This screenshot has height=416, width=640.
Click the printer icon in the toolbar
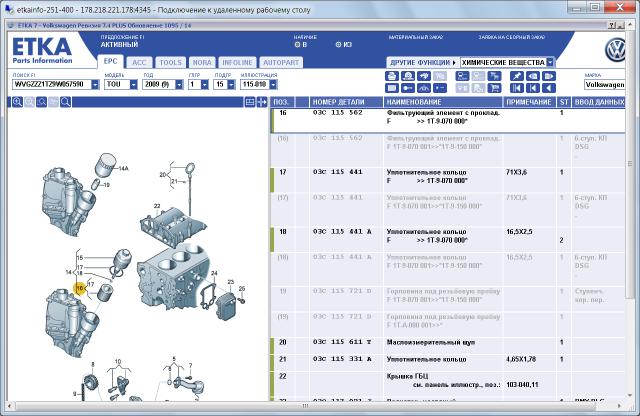[391, 76]
